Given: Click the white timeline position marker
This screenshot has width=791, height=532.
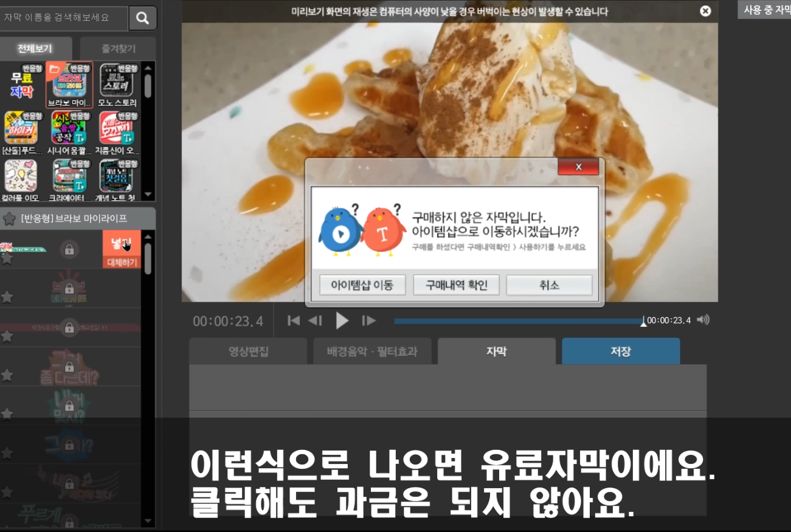Looking at the screenshot, I should point(643,321).
